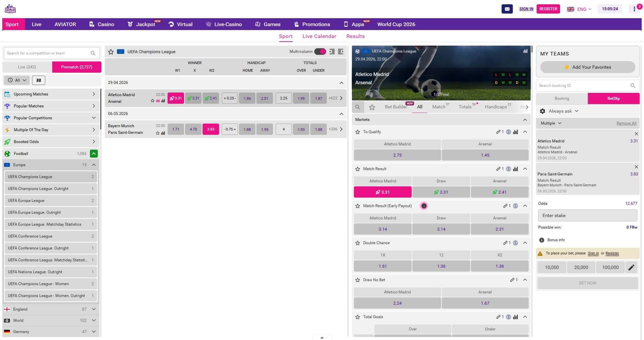Screen dimensions: 644x340
Task: Open statistics icon for Atletico Madrid match row
Action: [x=163, y=101]
